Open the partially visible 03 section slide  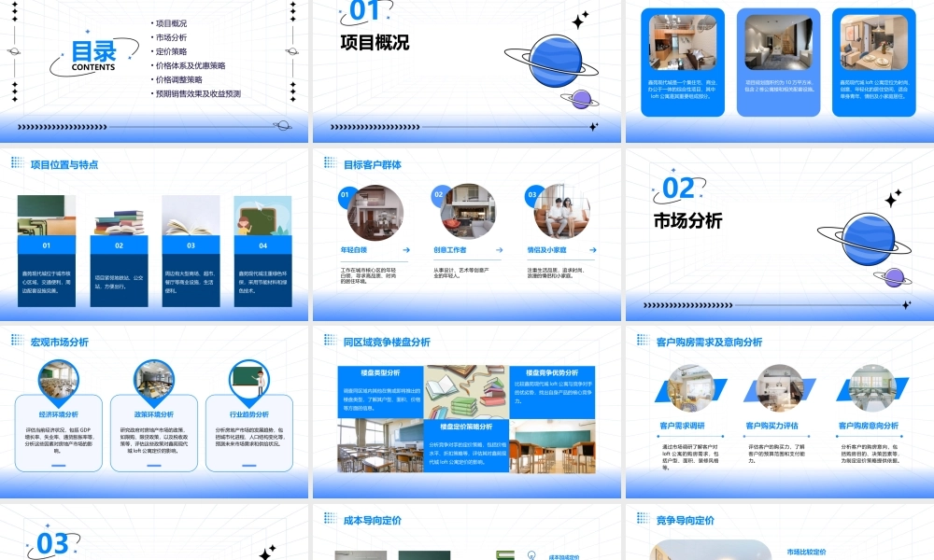(x=154, y=532)
